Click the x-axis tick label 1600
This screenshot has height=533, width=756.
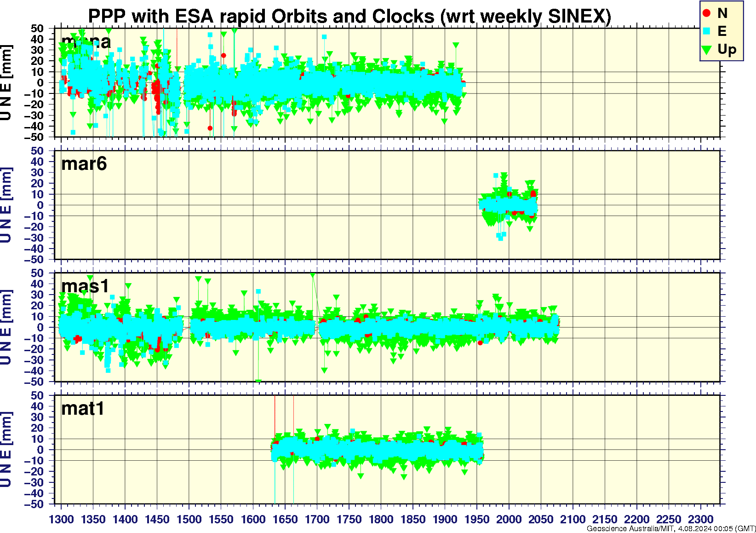pos(253,519)
